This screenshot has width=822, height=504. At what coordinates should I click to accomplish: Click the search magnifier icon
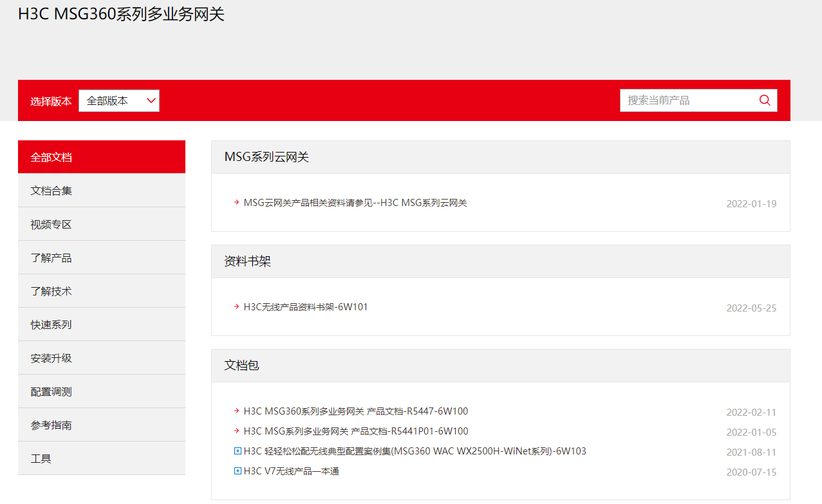765,100
